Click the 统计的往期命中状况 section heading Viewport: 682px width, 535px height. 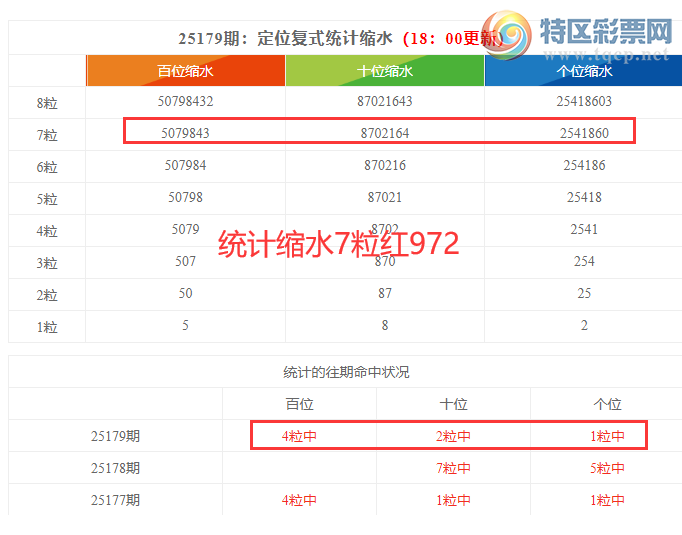(x=346, y=372)
